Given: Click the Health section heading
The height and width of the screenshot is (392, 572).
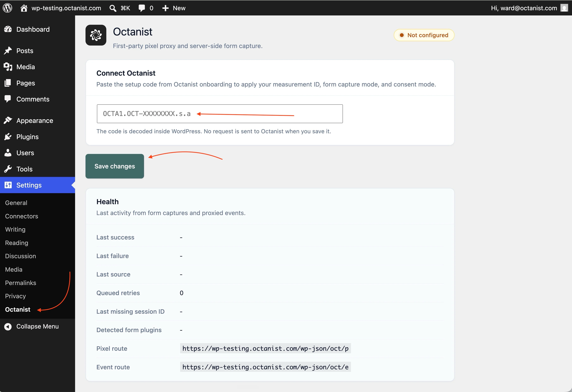Looking at the screenshot, I should pos(107,202).
